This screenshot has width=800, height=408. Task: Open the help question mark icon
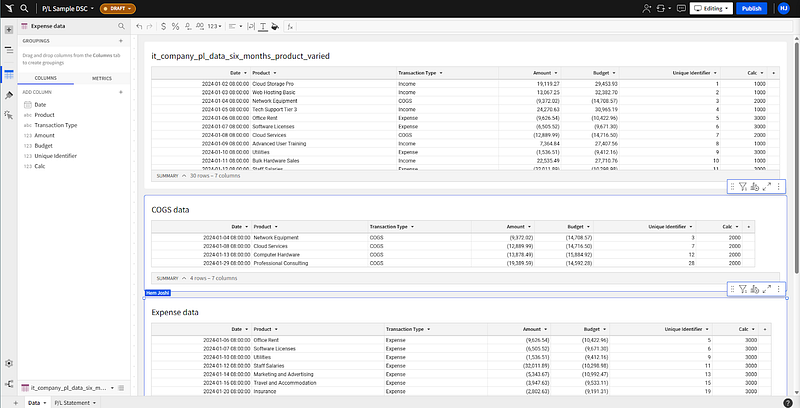coord(788,402)
